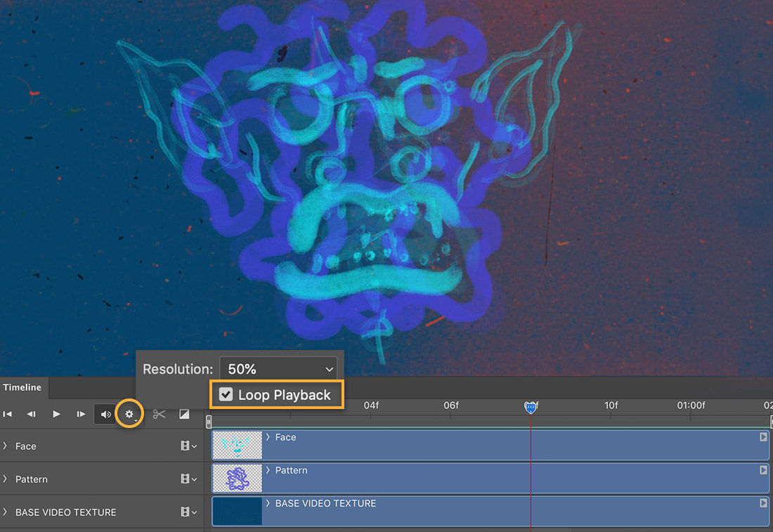
Task: Open BASE VIDEO TEXTURE track filmstrip menu icon
Action: pos(184,512)
